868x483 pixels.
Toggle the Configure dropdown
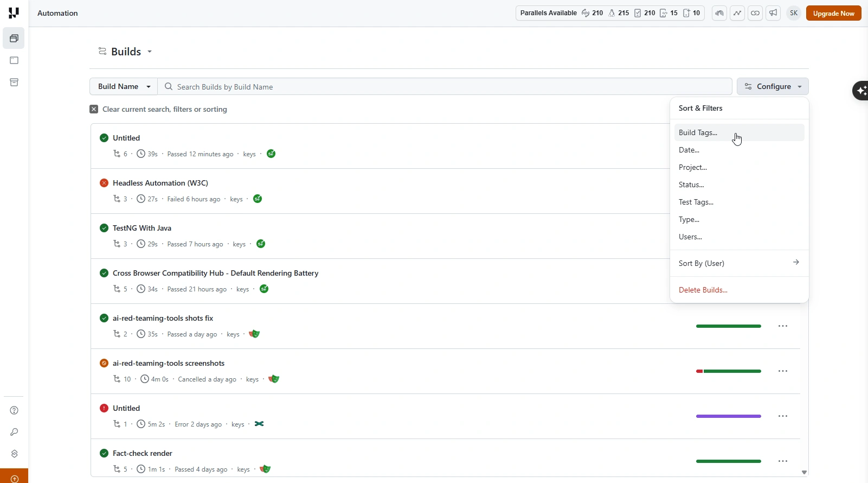click(x=773, y=86)
